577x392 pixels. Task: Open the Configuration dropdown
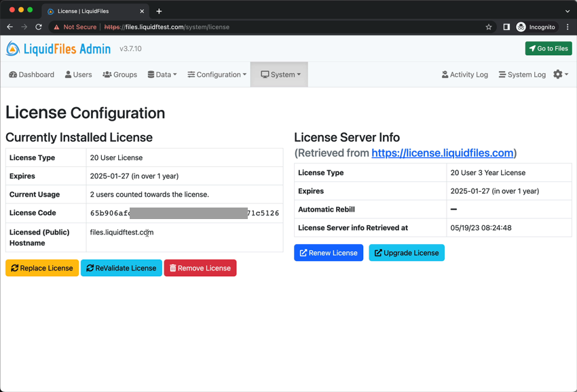[217, 74]
